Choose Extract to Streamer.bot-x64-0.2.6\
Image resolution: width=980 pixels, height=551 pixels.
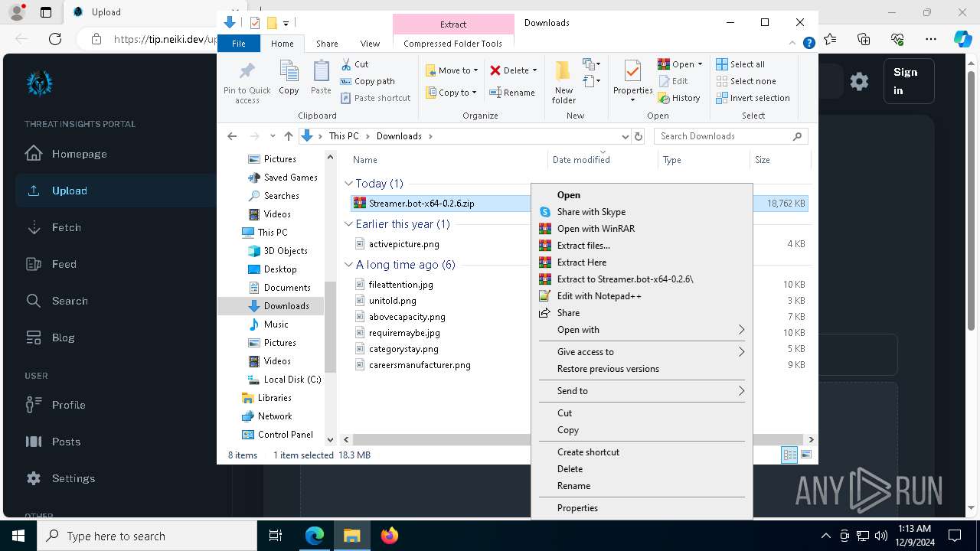point(626,279)
